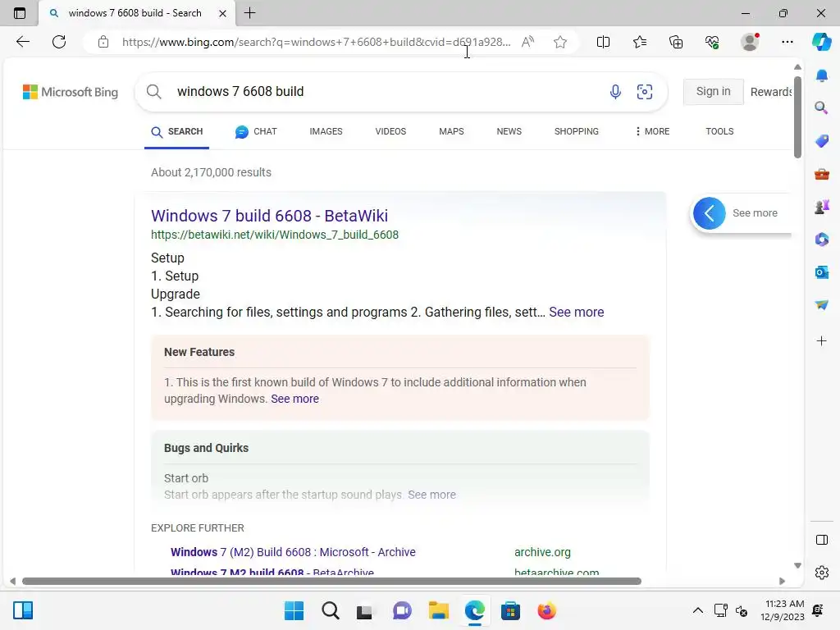
Task: Activate Read aloud icon
Action: (x=527, y=42)
